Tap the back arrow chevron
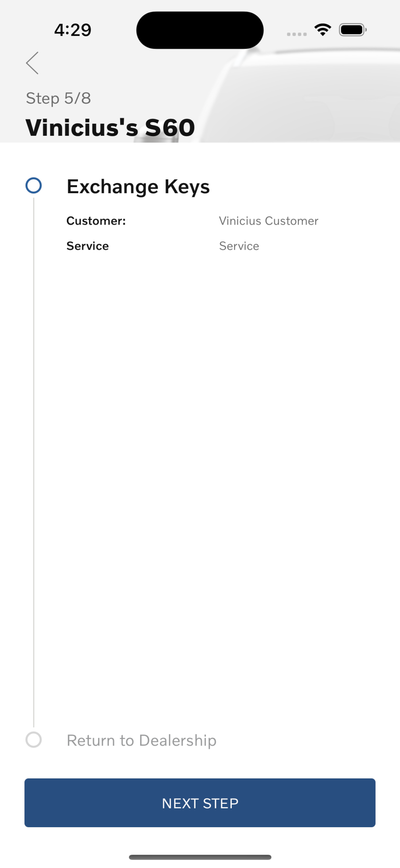 [x=32, y=63]
